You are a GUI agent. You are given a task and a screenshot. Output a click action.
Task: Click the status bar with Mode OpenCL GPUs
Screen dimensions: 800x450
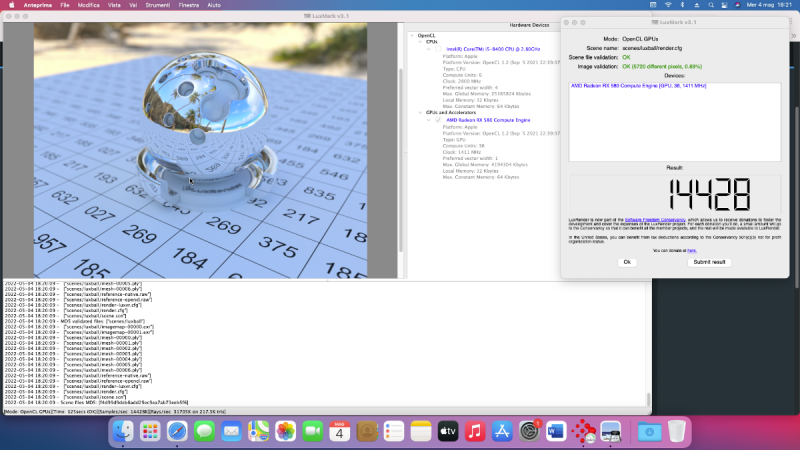click(327, 411)
